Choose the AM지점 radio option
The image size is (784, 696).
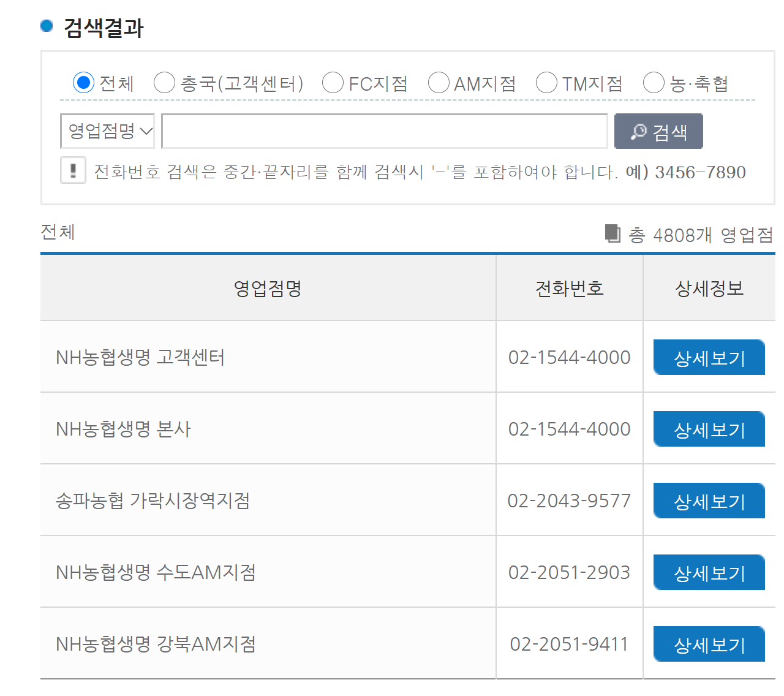click(x=439, y=82)
